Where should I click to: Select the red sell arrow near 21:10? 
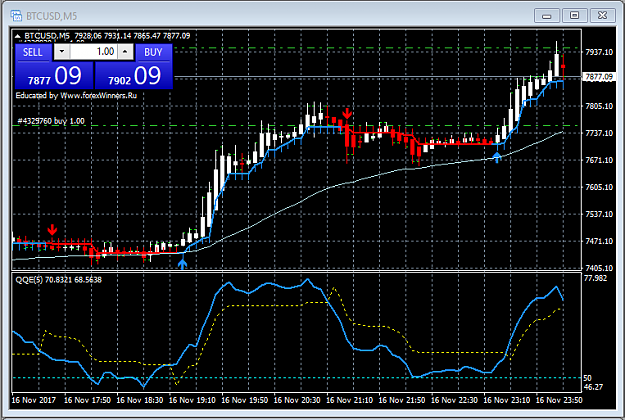pos(347,114)
